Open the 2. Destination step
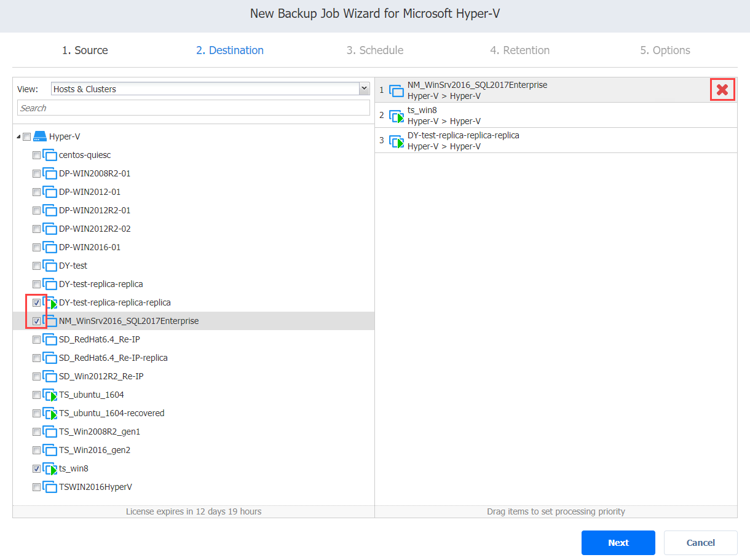 [x=230, y=50]
